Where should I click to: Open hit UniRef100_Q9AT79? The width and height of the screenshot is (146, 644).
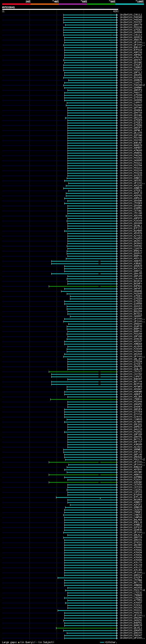(131, 25)
